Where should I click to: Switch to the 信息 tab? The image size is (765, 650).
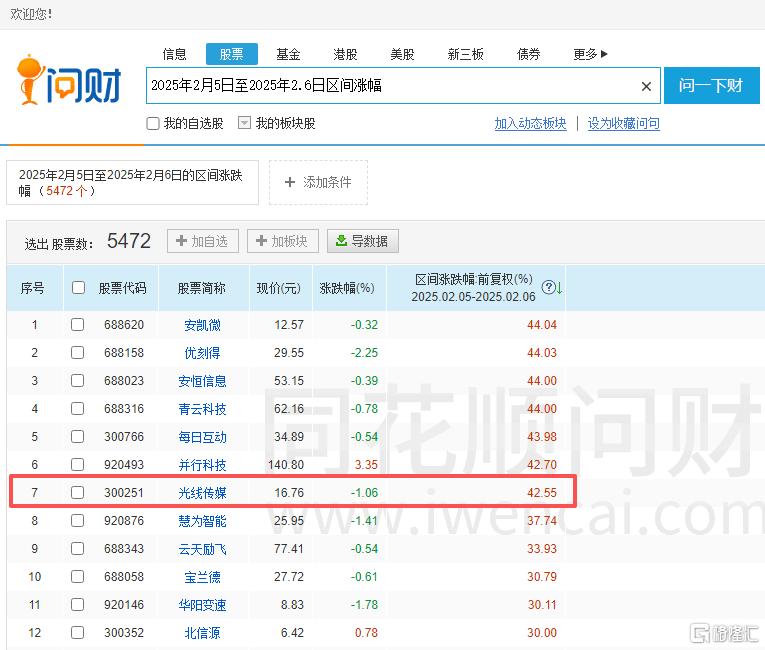coord(175,54)
